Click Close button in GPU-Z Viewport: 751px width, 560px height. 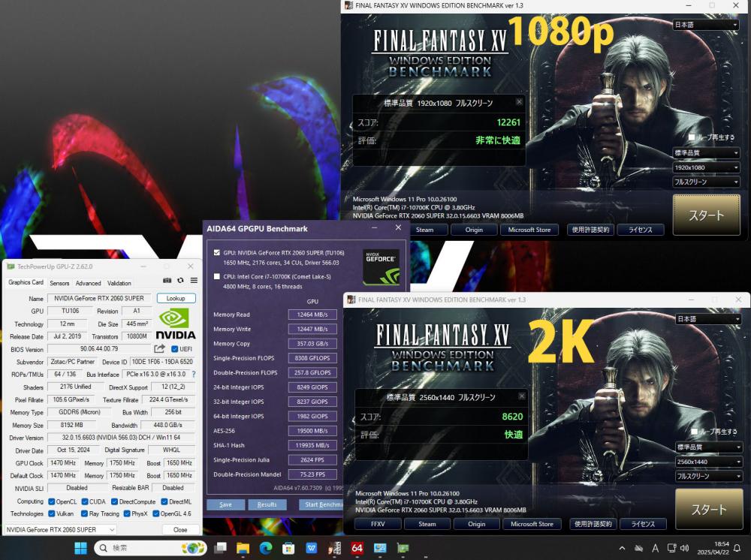[x=180, y=529]
